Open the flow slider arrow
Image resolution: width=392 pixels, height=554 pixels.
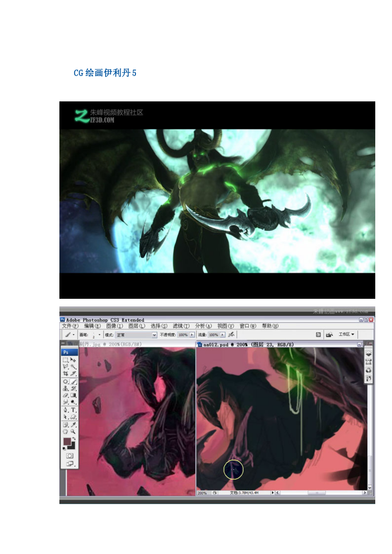coord(222,335)
